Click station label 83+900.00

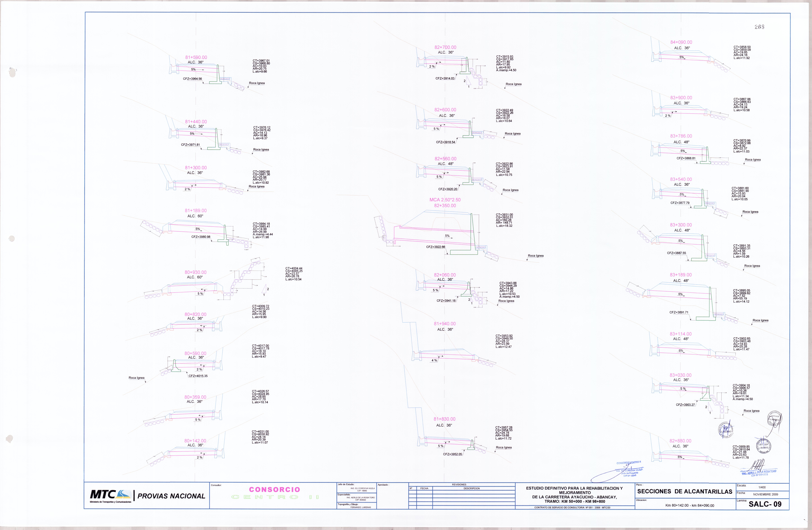[681, 98]
